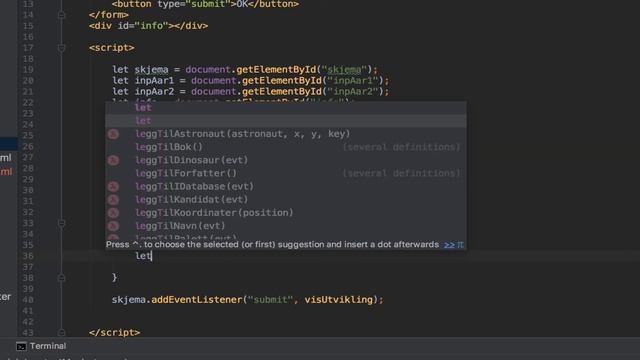
Task: Select leggTilKoordinater(position) suggestion
Action: click(x=286, y=213)
